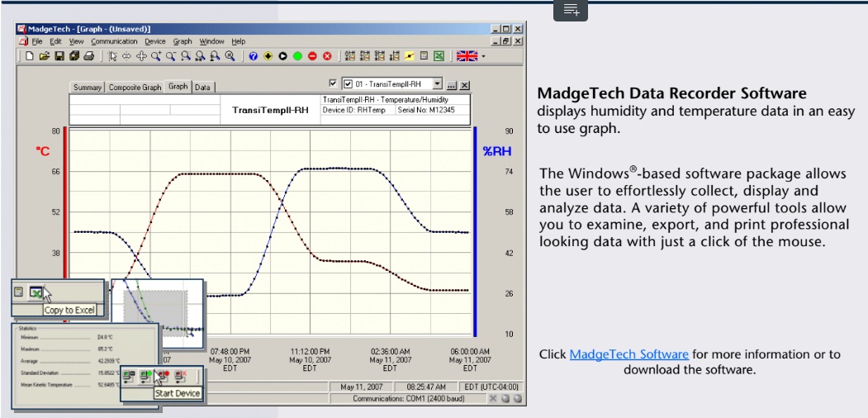
Task: Click the blue Help question mark icon
Action: (253, 56)
